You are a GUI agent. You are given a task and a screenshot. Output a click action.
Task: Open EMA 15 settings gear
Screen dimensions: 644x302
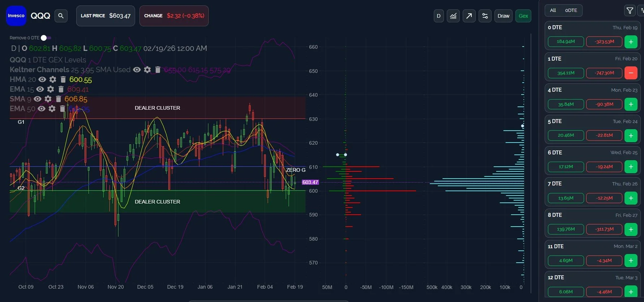point(51,89)
